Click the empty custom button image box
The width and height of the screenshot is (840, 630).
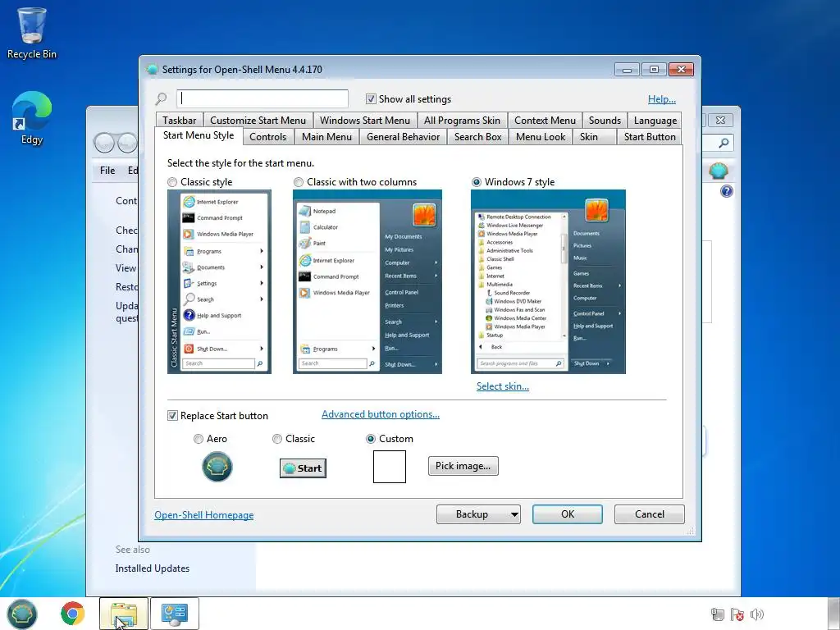[x=390, y=467]
